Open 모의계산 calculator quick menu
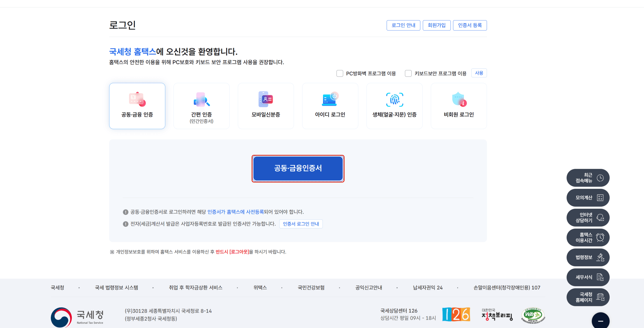Screen dimensions: 644x328 click(x=588, y=198)
